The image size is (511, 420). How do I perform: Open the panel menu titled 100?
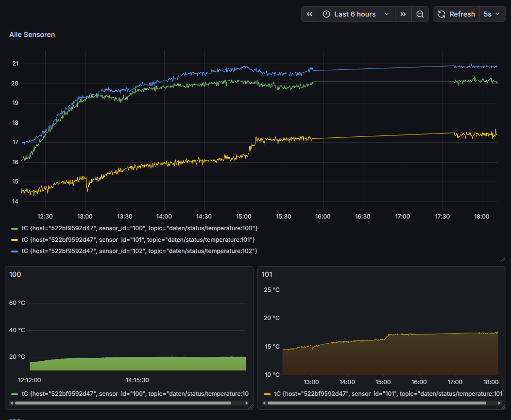click(15, 274)
